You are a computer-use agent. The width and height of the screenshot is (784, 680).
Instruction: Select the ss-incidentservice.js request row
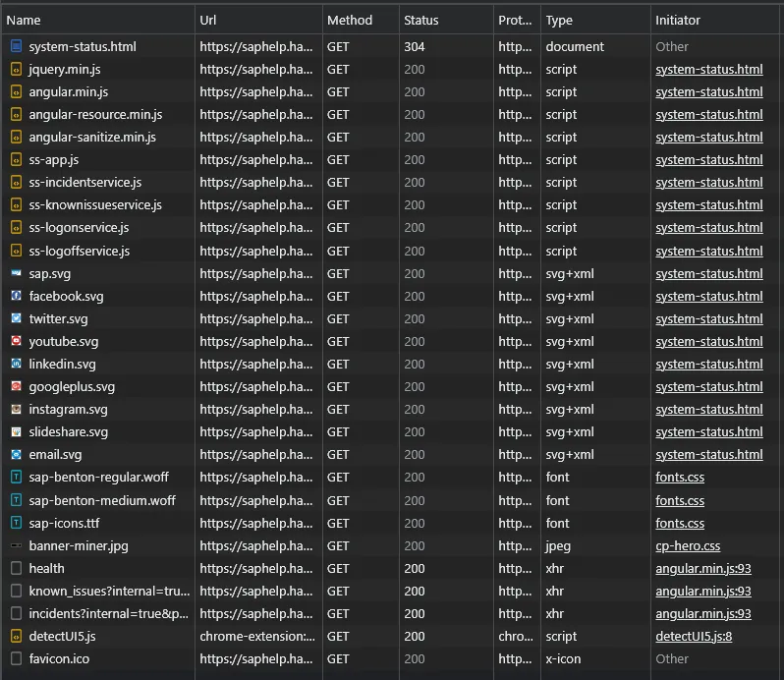coord(85,183)
